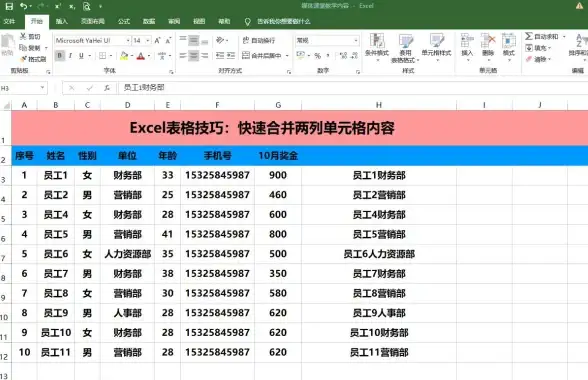The image size is (588, 380).
Task: Click the tell-me search box lightbulb
Action: point(248,22)
